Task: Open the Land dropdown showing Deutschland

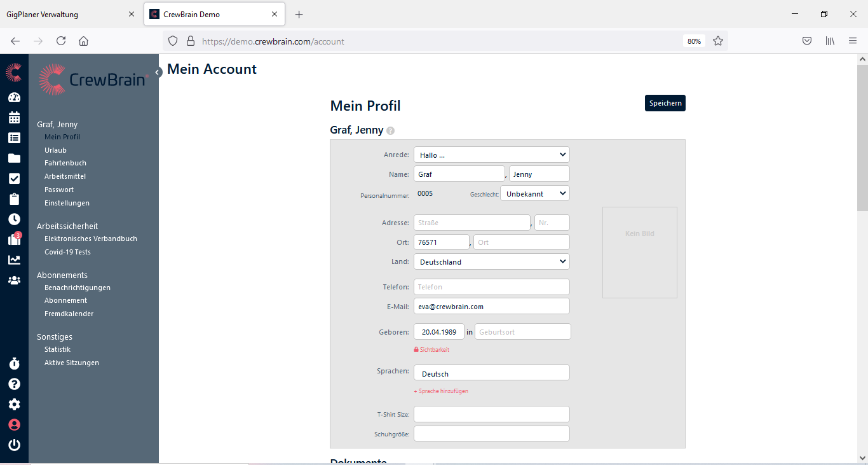Action: pyautogui.click(x=491, y=261)
